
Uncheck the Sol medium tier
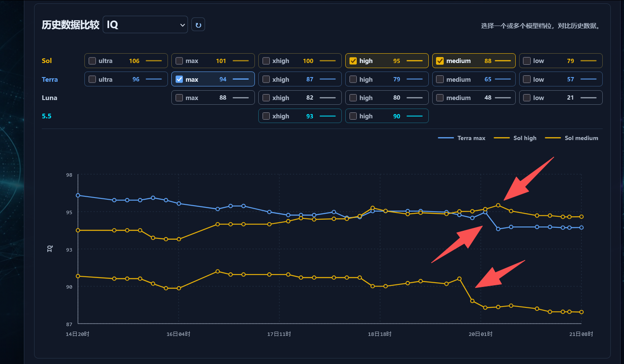click(x=440, y=61)
